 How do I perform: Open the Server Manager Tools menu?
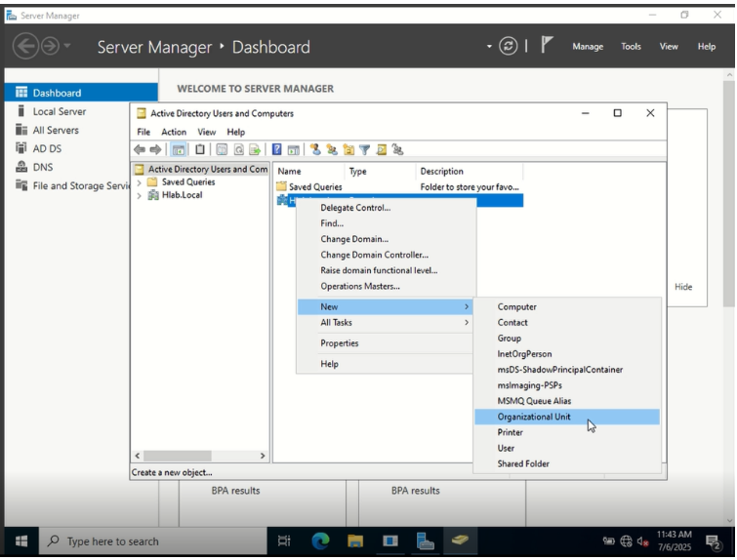[631, 47]
